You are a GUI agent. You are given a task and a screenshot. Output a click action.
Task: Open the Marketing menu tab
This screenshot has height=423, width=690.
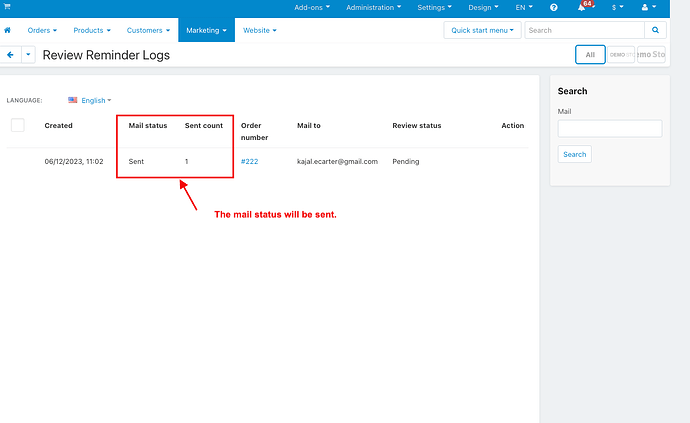click(x=206, y=31)
